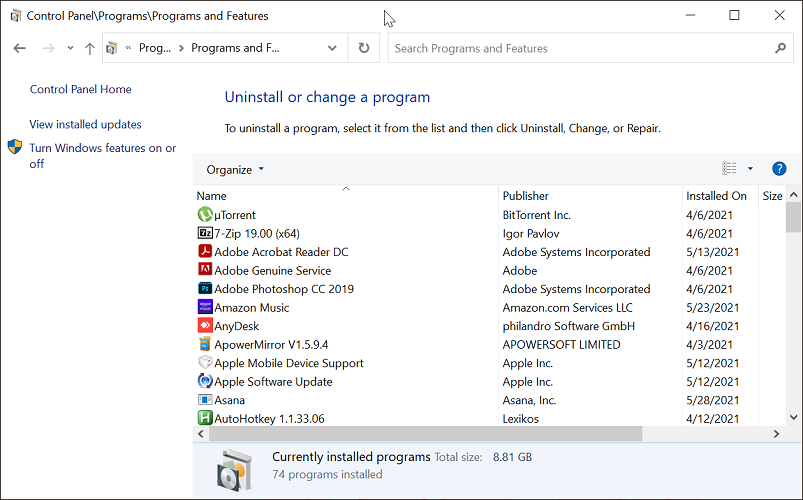Screen dimensions: 803x500
Task: Click the horizontal scrollbar thumb
Action: click(426, 433)
